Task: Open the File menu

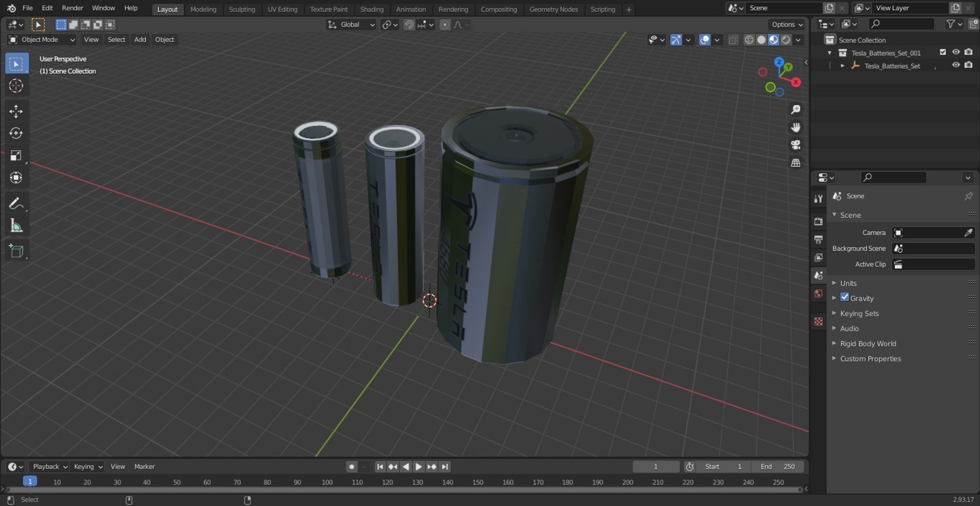Action: [28, 8]
